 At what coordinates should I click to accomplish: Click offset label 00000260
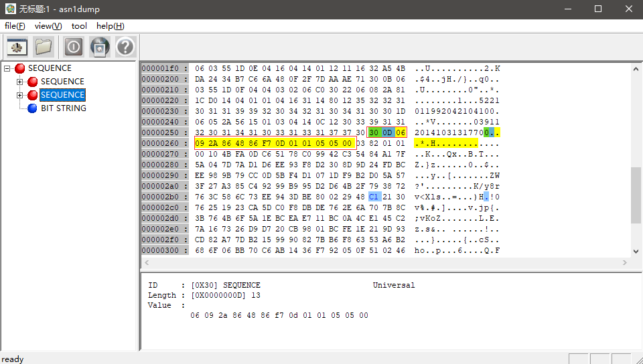[x=165, y=143]
